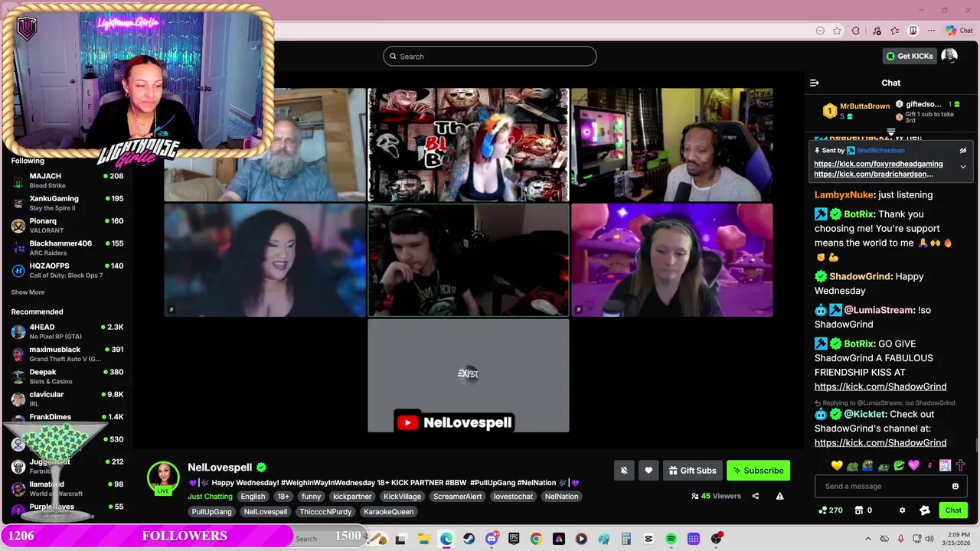This screenshot has width=980, height=551.
Task: Show hidden system tray icons
Action: tap(867, 539)
